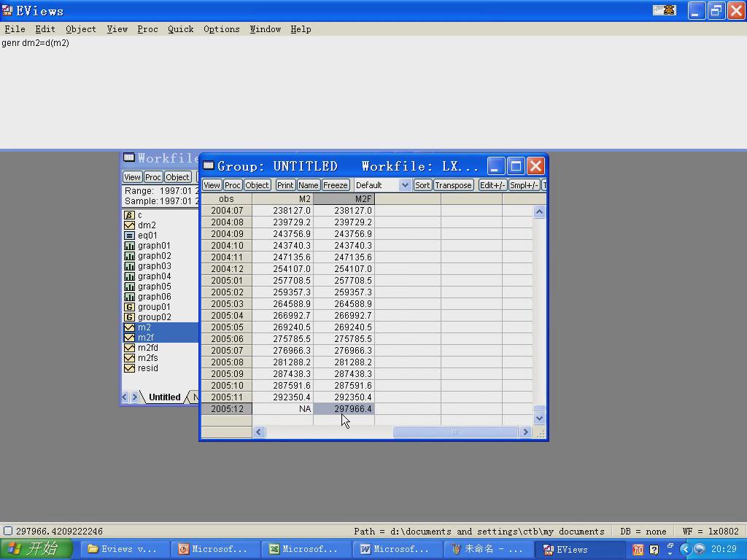Click the Group window title icon
This screenshot has height=560, width=747.
tap(208, 166)
